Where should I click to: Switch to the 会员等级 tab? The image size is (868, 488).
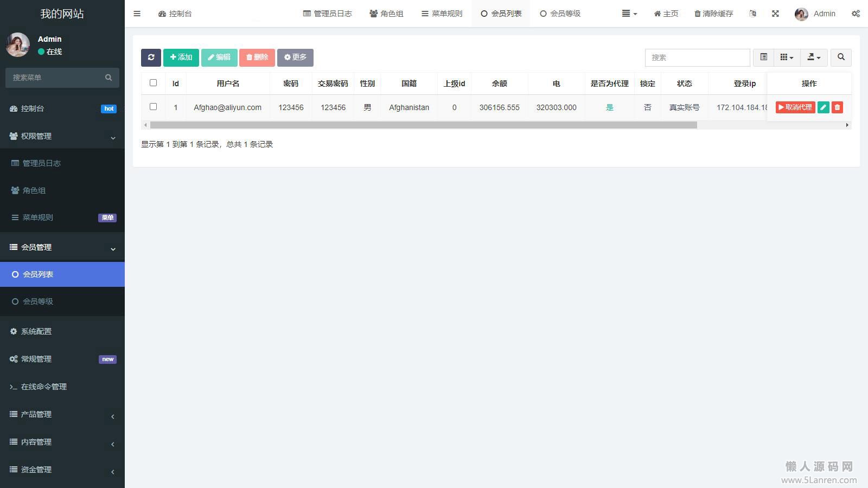pyautogui.click(x=560, y=14)
